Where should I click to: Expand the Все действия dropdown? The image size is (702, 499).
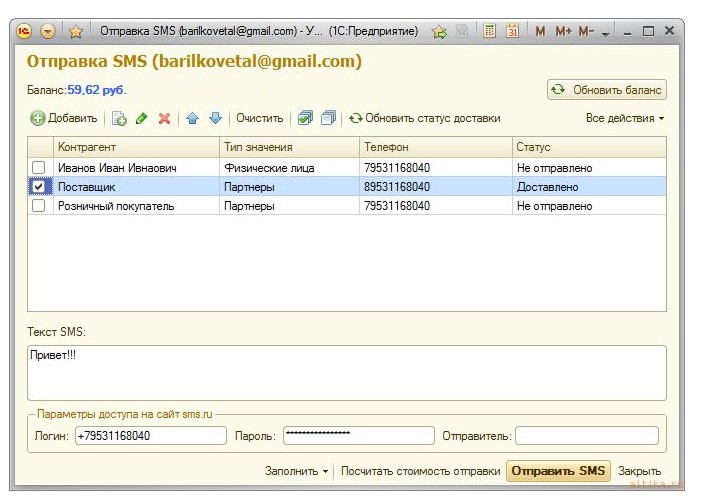pyautogui.click(x=625, y=118)
